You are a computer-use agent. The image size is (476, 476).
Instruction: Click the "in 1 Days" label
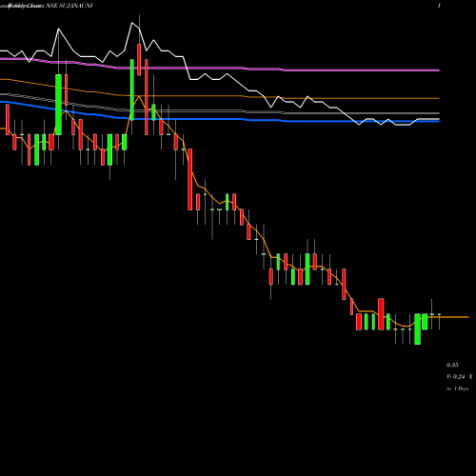click(x=457, y=388)
